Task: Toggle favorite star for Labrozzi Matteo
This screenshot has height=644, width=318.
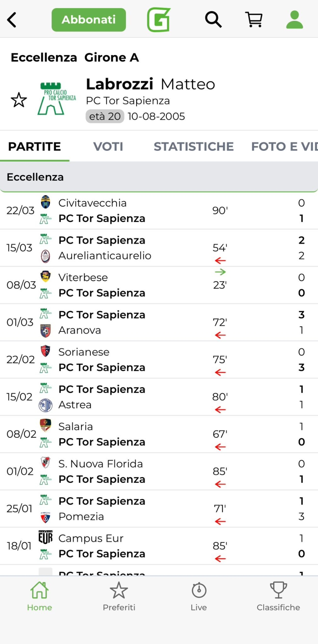Action: tap(19, 100)
